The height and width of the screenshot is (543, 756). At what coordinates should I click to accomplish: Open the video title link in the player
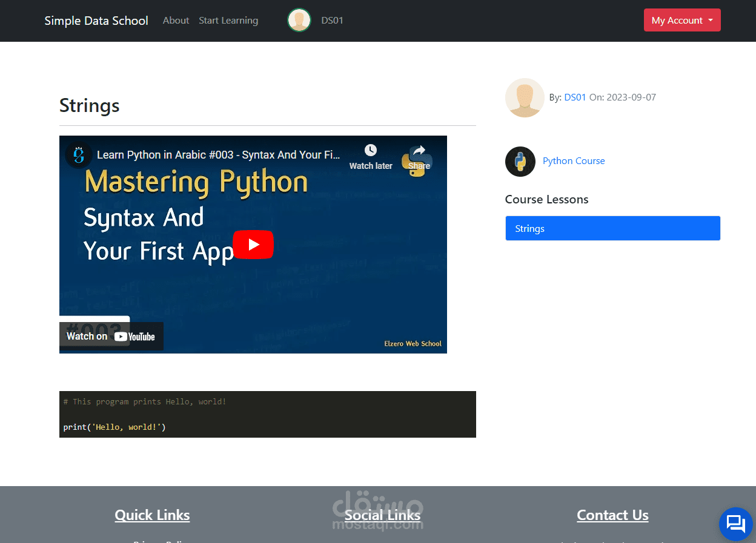(219, 155)
